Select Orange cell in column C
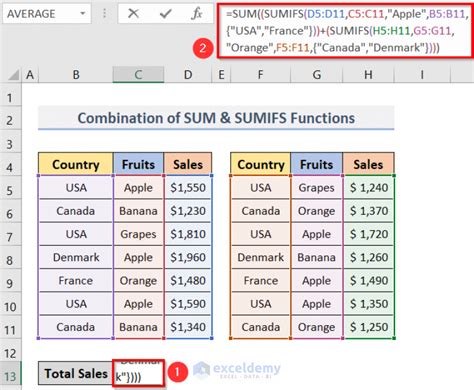This screenshot has height=390, width=474. pyautogui.click(x=138, y=281)
